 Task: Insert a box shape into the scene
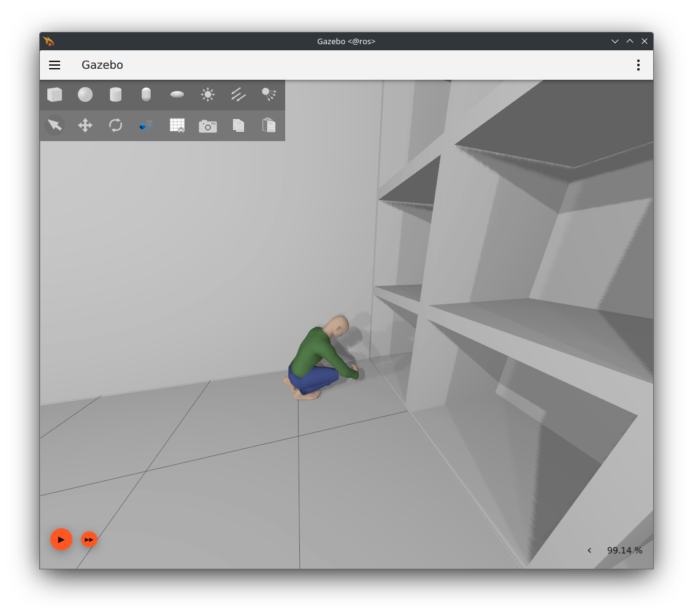(x=55, y=94)
